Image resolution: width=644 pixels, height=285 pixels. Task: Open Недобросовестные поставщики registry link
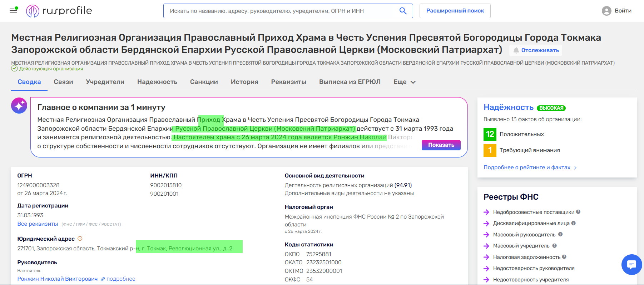534,212
